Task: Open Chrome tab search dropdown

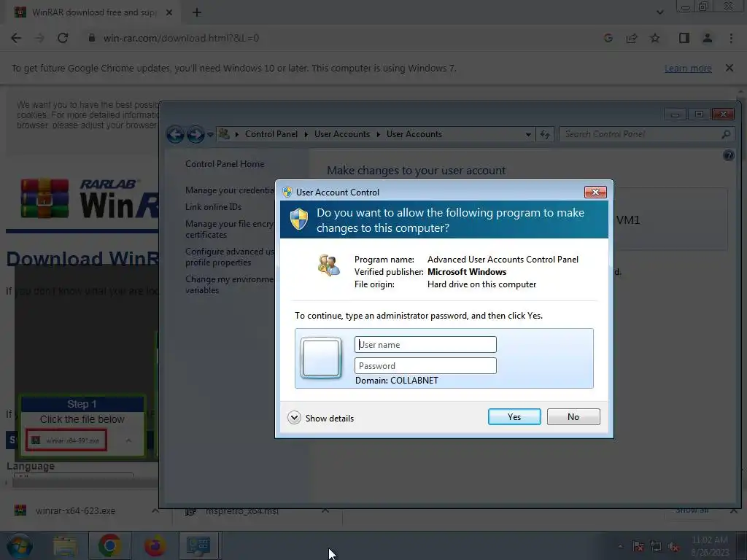Action: tap(659, 12)
